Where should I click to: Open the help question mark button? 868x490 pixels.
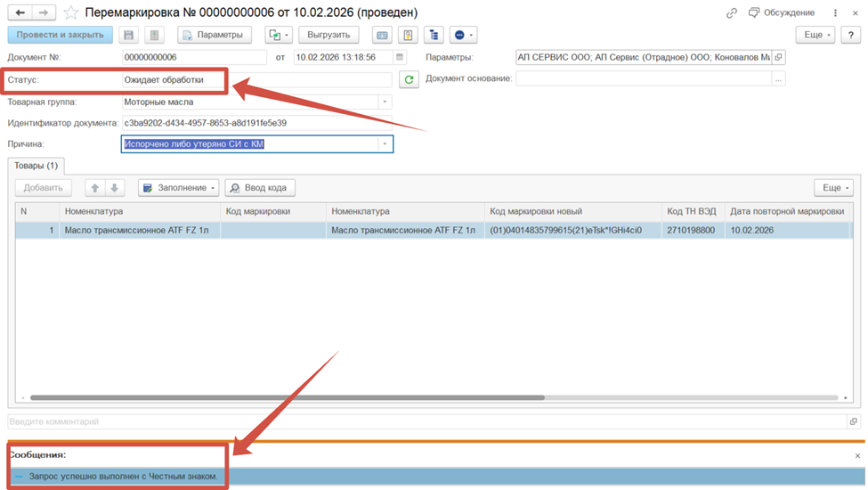click(851, 36)
